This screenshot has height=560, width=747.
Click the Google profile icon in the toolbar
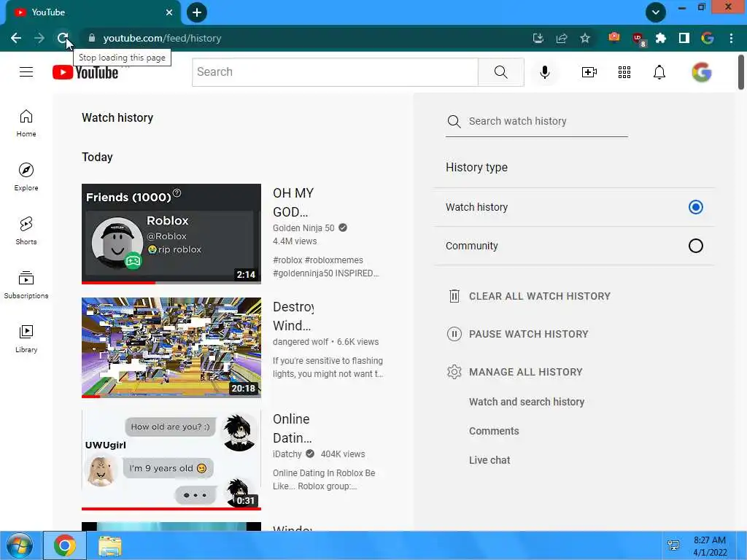[x=708, y=38]
